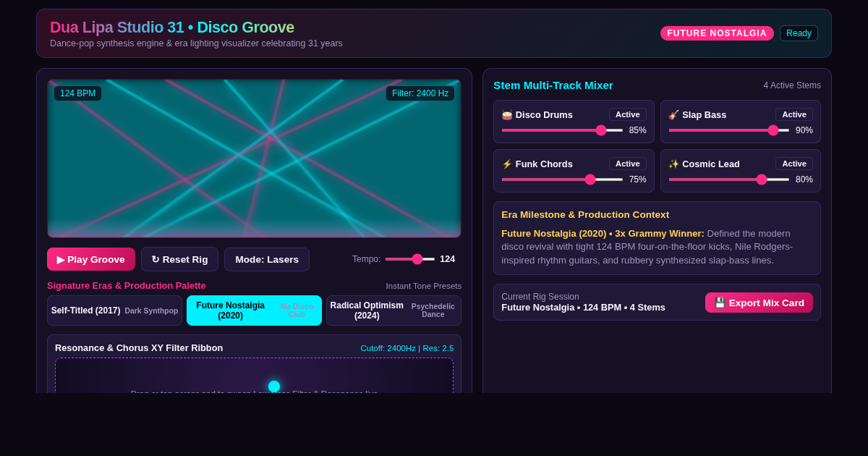Switch the Mode: Lasers button
The width and height of the screenshot is (868, 456).
267,259
